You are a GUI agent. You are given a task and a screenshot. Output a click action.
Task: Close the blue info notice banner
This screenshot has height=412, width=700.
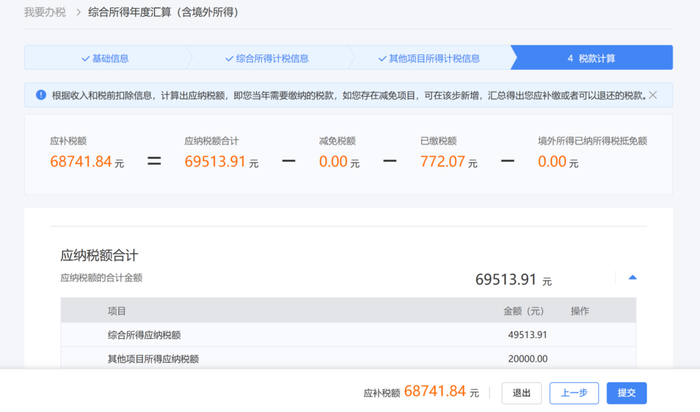click(x=653, y=95)
